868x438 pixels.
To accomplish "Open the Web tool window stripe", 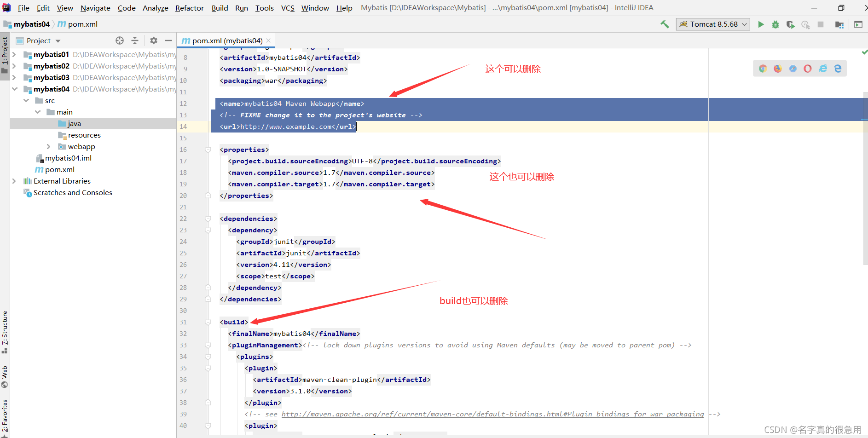I will click(x=5, y=377).
